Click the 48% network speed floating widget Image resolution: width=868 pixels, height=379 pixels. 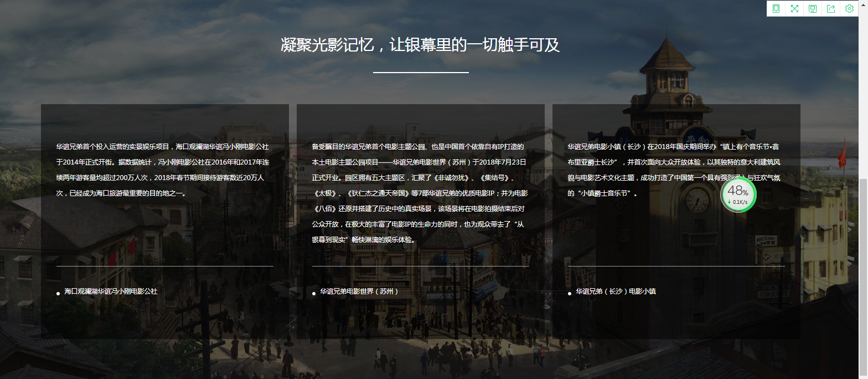(x=738, y=194)
